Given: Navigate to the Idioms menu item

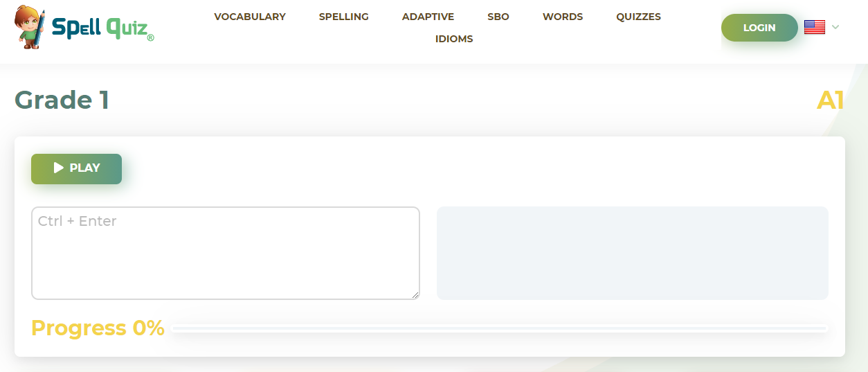Looking at the screenshot, I should click(454, 39).
